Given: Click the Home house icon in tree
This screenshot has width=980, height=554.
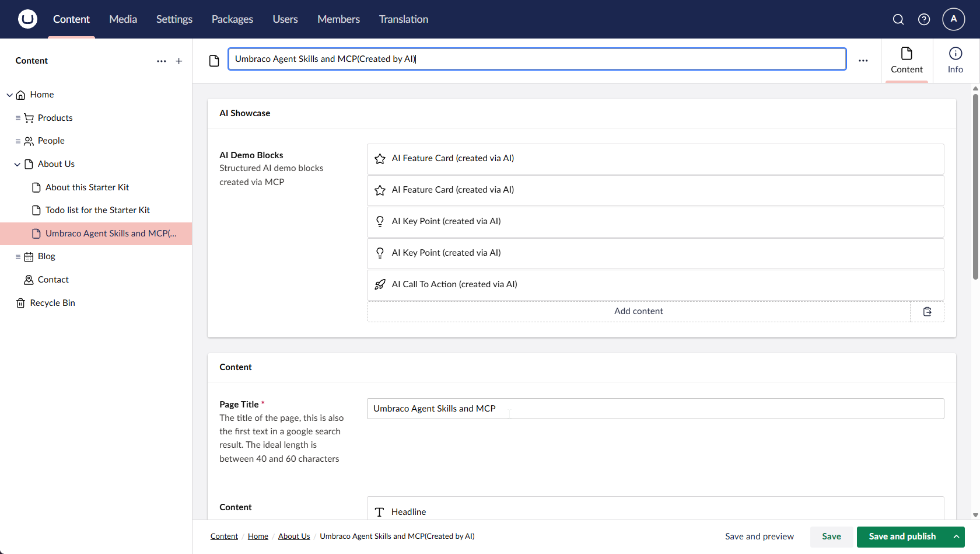Looking at the screenshot, I should (20, 95).
